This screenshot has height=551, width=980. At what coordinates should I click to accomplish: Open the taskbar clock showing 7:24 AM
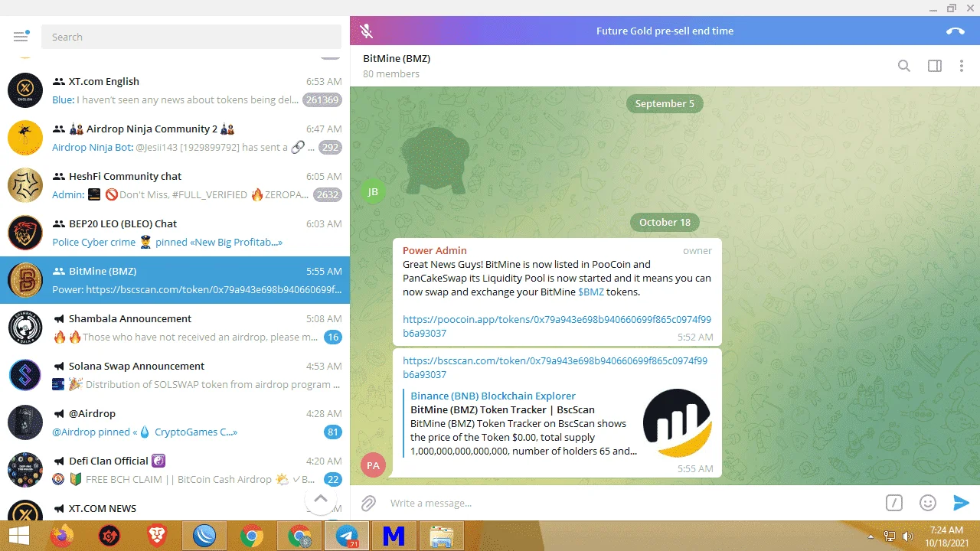[946, 536]
